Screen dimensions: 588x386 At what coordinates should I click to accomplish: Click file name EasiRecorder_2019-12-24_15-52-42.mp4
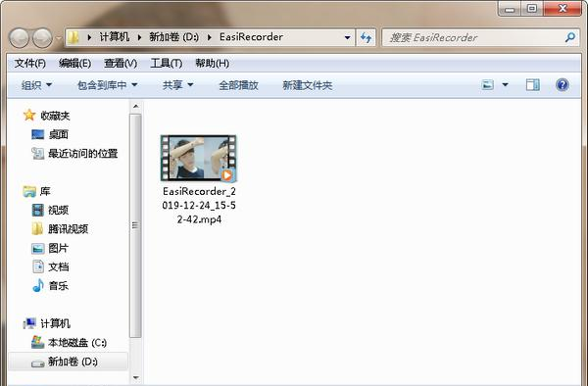[199, 206]
